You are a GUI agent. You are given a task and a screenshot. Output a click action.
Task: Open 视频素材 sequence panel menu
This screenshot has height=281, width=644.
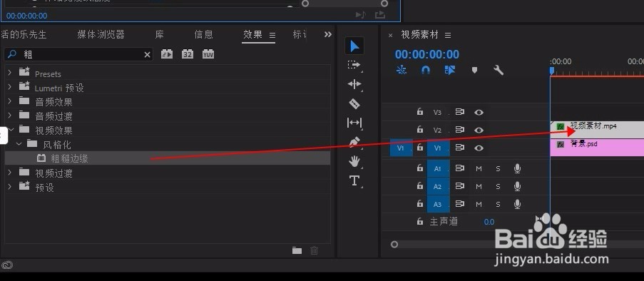(448, 36)
